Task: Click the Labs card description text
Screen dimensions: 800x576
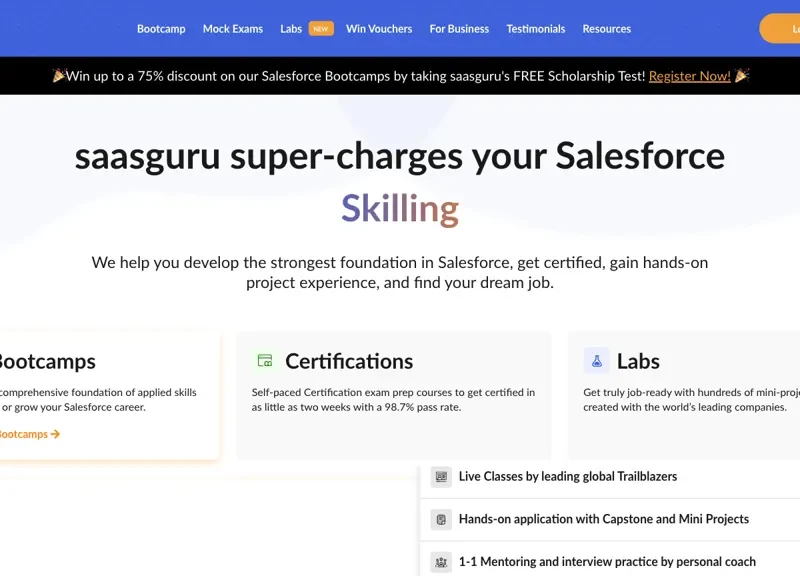Action: pyautogui.click(x=691, y=399)
